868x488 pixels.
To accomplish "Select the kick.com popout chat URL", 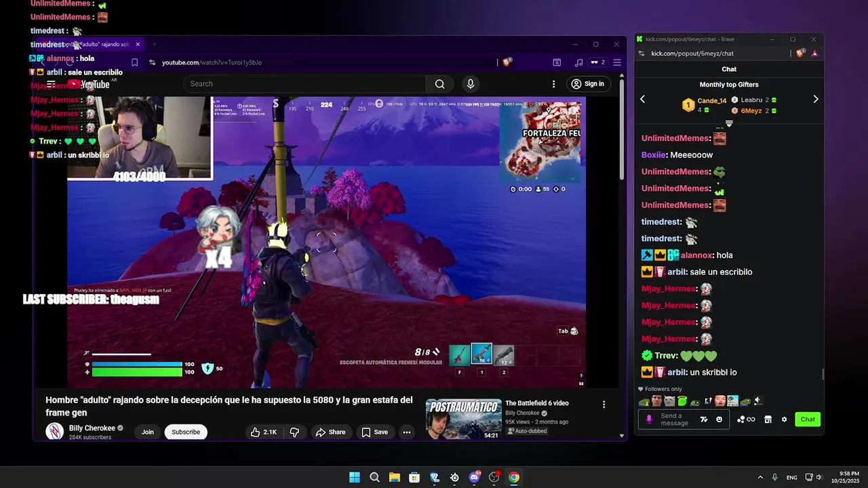I will click(x=692, y=54).
